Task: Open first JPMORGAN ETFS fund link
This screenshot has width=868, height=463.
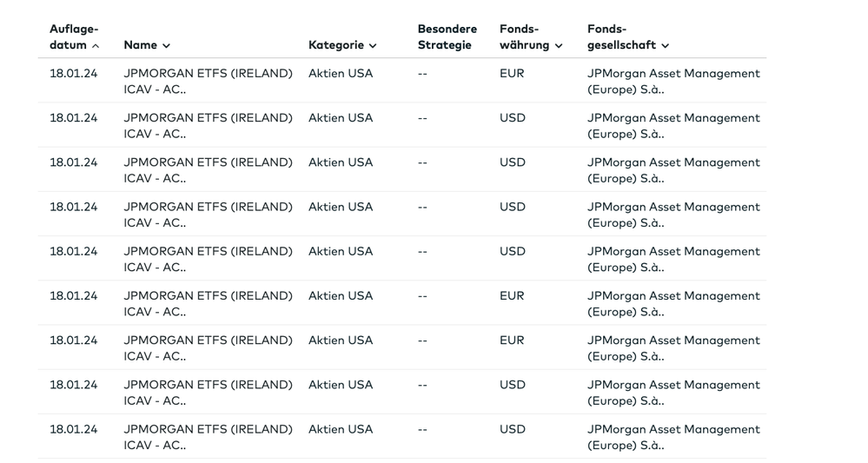Action: (x=208, y=81)
